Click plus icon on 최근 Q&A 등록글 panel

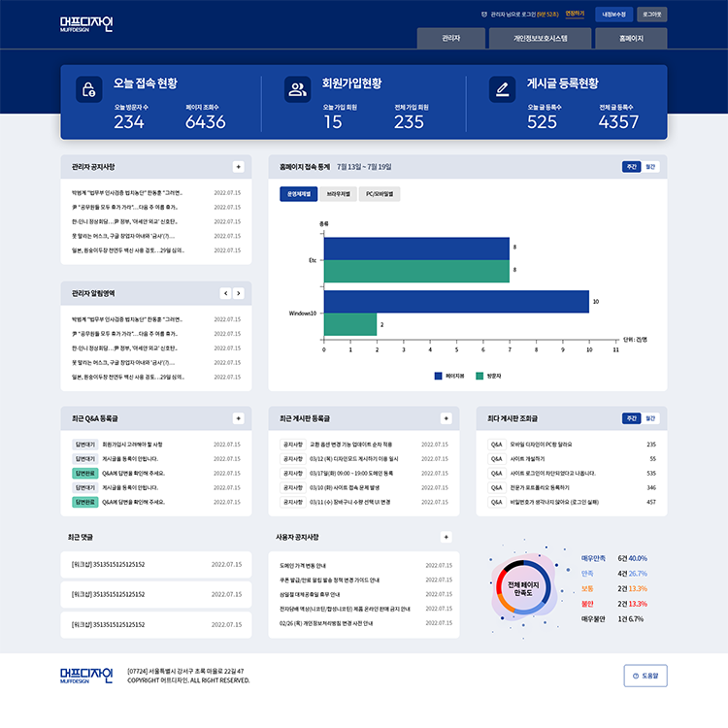point(238,418)
